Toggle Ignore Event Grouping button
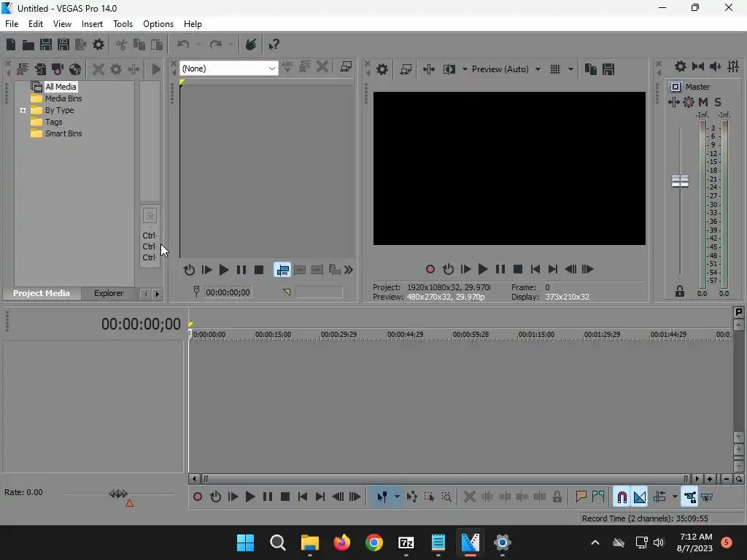The width and height of the screenshot is (747, 560). (x=707, y=497)
